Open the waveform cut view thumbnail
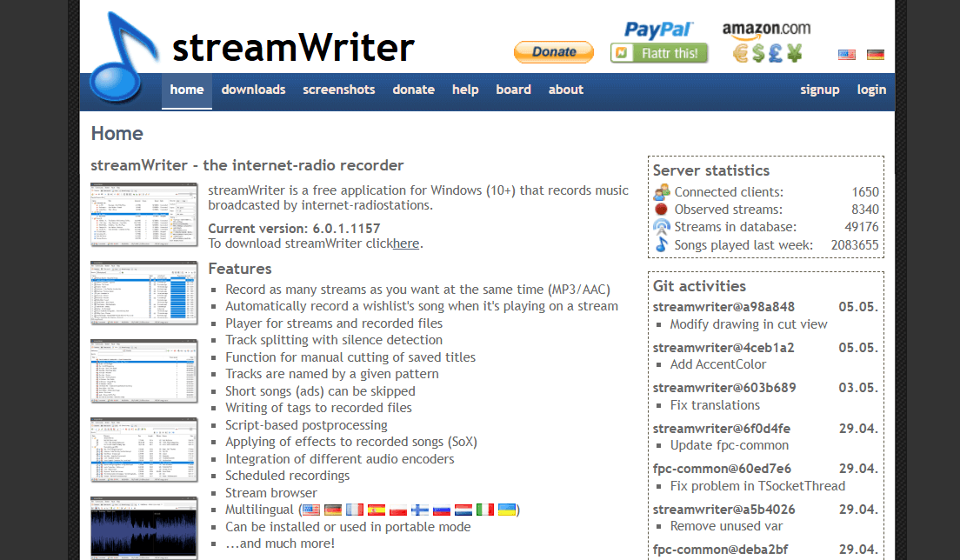Image resolution: width=960 pixels, height=560 pixels. 144,527
